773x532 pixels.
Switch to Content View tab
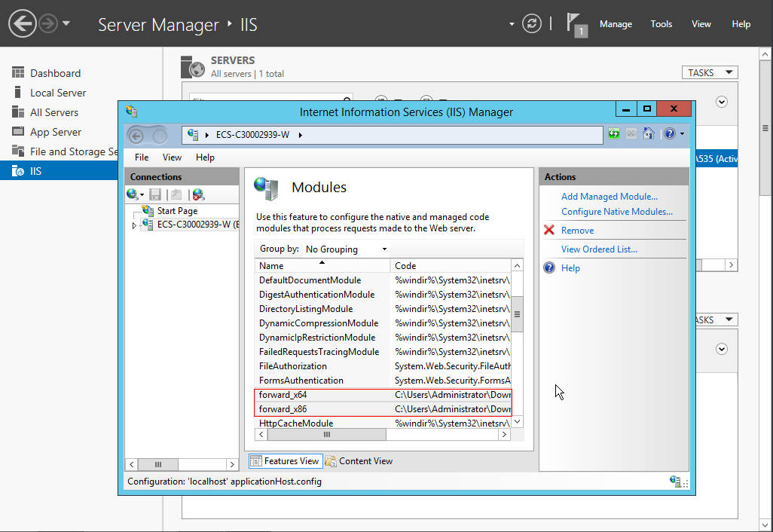point(359,461)
